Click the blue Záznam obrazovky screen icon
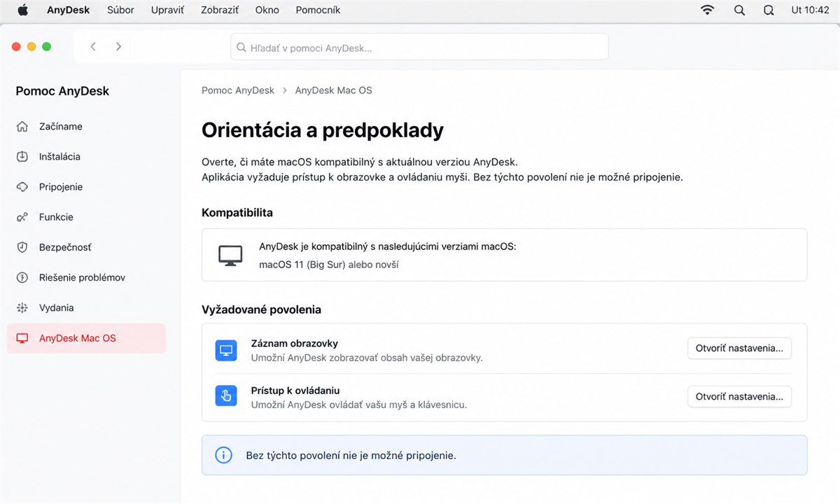 pyautogui.click(x=226, y=351)
